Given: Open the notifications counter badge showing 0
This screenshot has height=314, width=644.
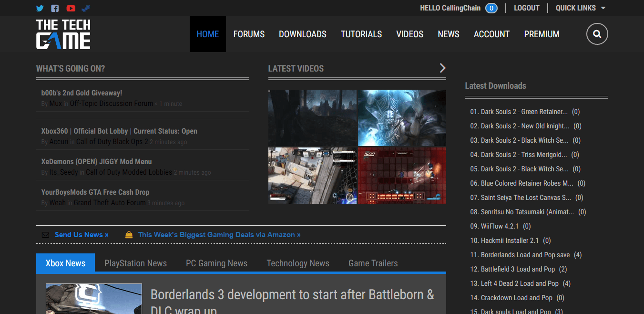Looking at the screenshot, I should 491,8.
